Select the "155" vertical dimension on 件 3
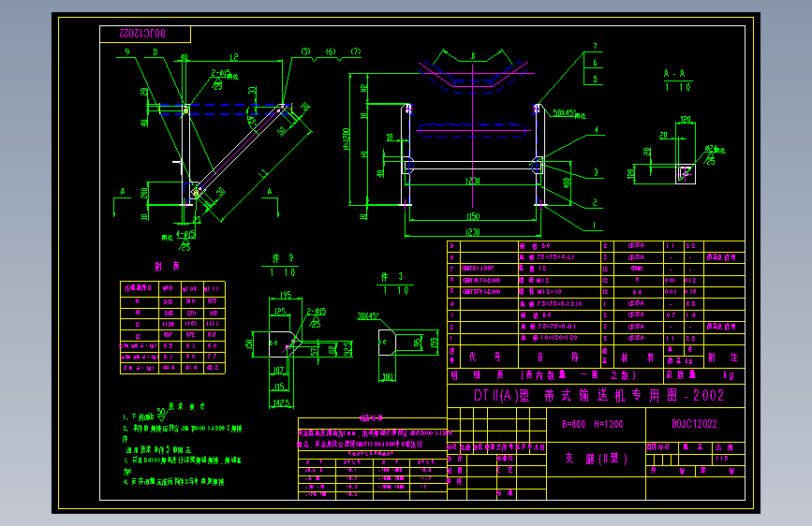This screenshot has height=526, width=812. pos(435,343)
